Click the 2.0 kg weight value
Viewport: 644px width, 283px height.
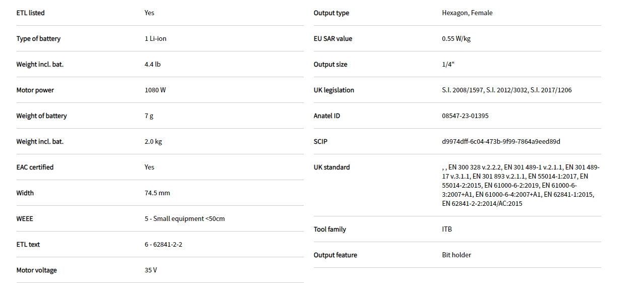[x=153, y=142]
